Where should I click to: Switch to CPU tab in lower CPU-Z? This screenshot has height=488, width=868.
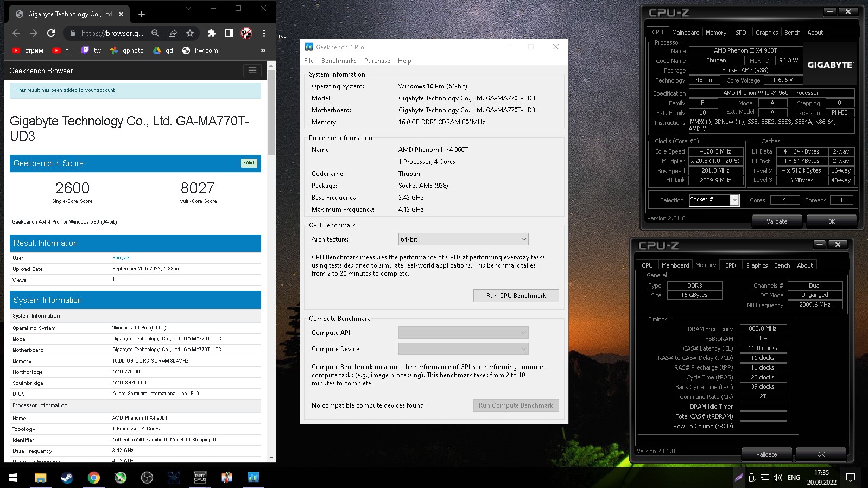pos(647,265)
